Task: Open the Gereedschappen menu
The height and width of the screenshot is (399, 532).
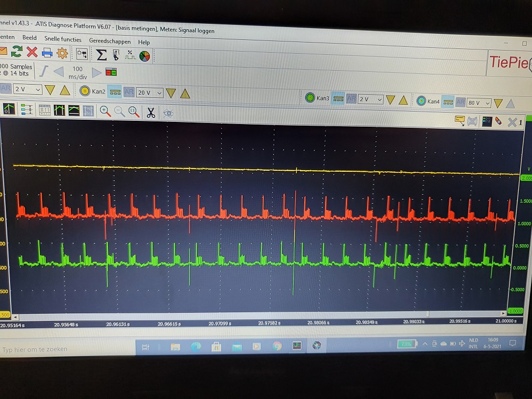Action: (x=110, y=41)
